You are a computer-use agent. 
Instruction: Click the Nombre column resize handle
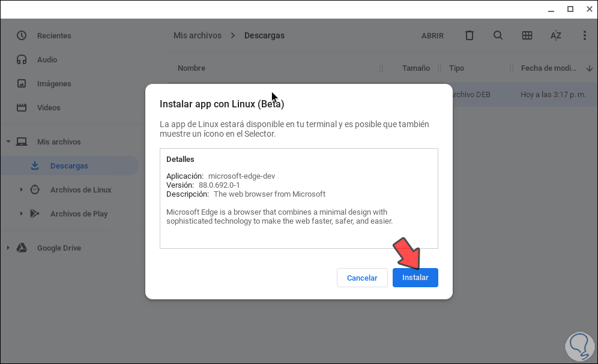pos(381,68)
